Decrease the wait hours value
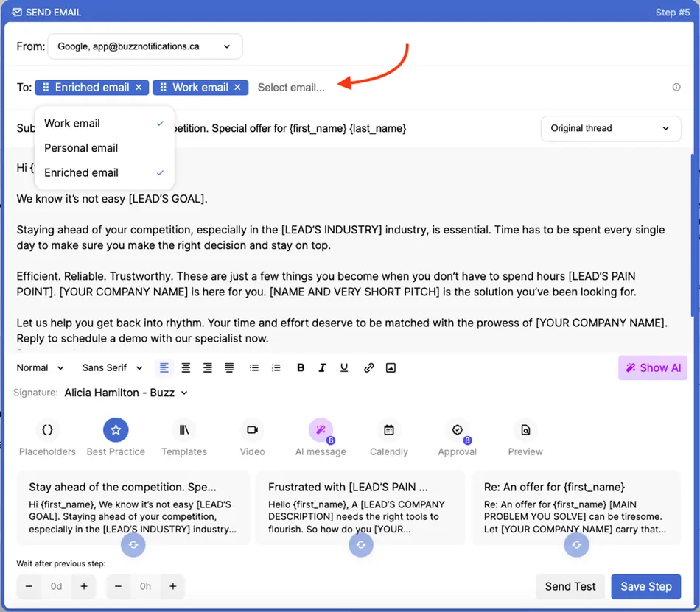Image resolution: width=700 pixels, height=612 pixels. 119,586
